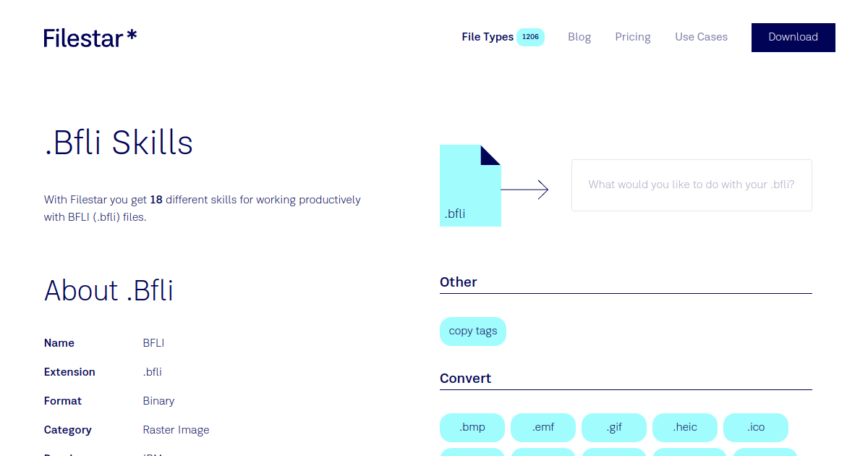Choose the .heic conversion format
This screenshot has height=456, width=868.
684,428
